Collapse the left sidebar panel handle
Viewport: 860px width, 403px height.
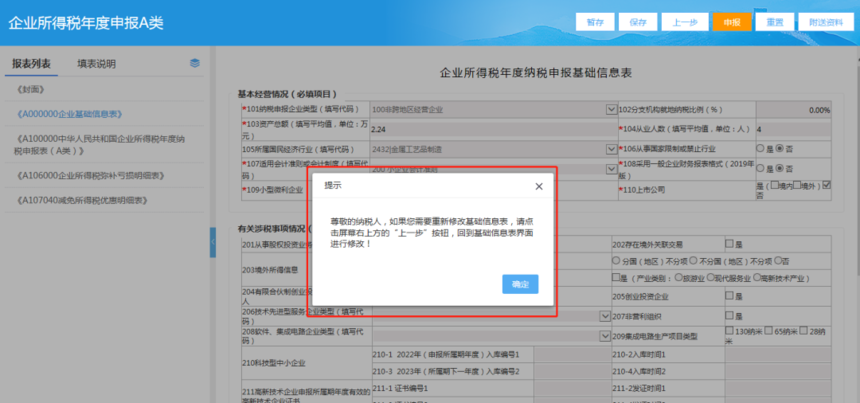[213, 242]
